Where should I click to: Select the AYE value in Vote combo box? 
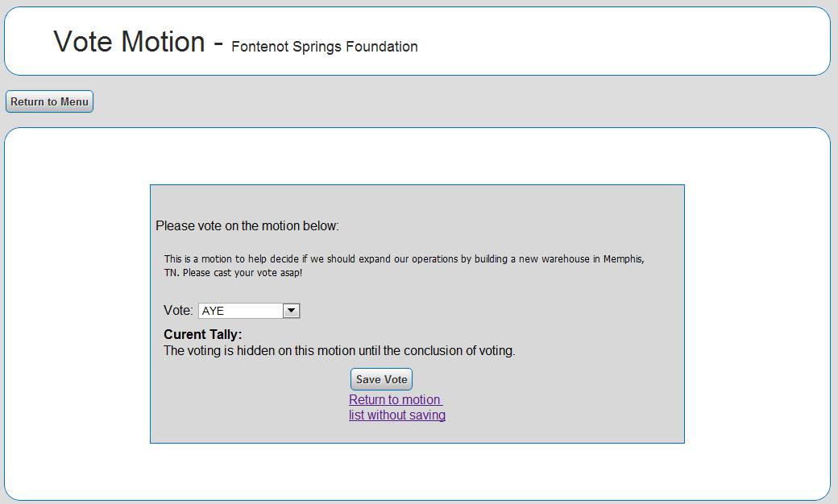point(240,311)
